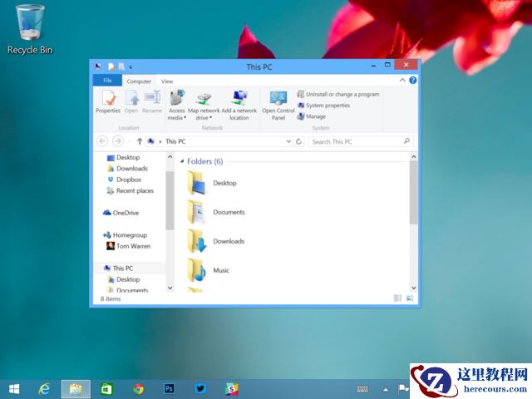Click main pane scroll down arrow
The height and width of the screenshot is (399, 532).
tap(414, 288)
